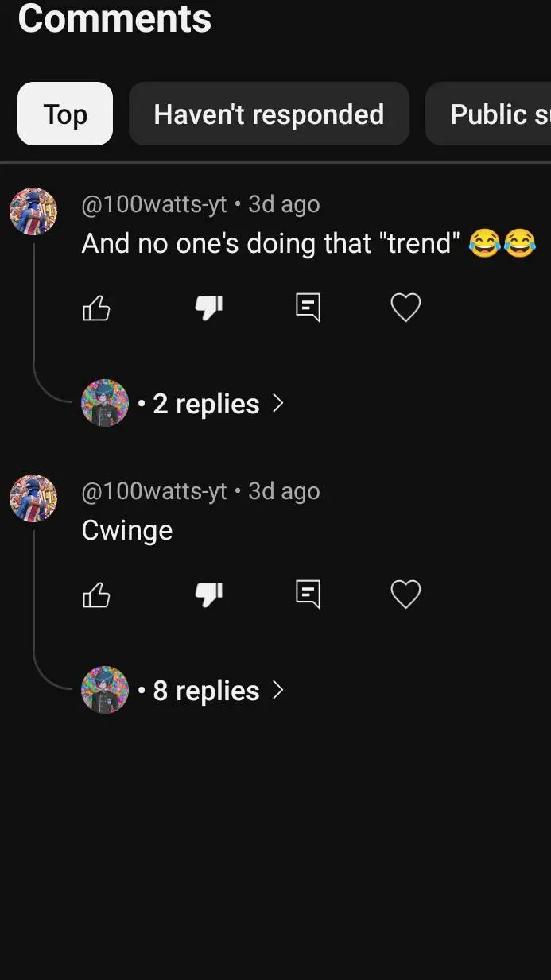Heart the "And no one's doing that trend" comment
Image resolution: width=551 pixels, height=980 pixels.
[405, 308]
